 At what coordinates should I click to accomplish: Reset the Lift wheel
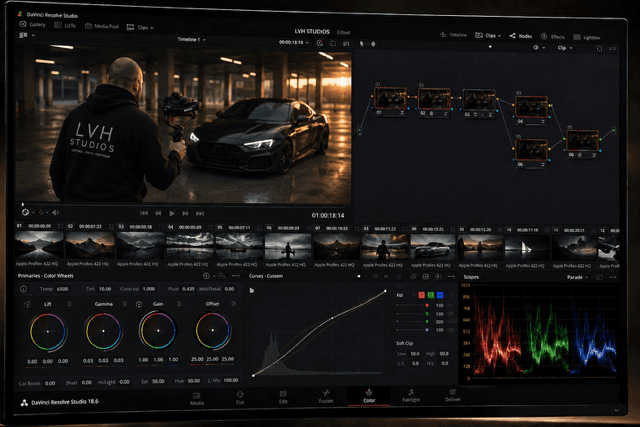pyautogui.click(x=69, y=304)
